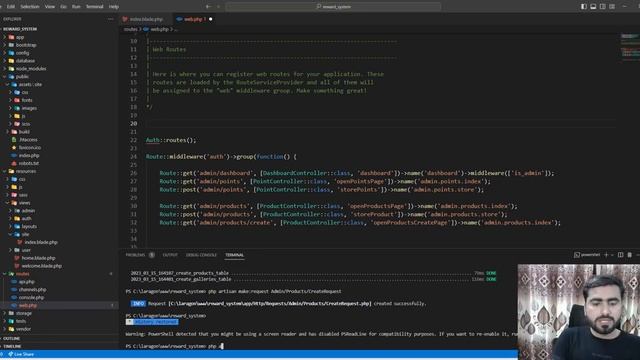Split the terminal

click(620, 255)
